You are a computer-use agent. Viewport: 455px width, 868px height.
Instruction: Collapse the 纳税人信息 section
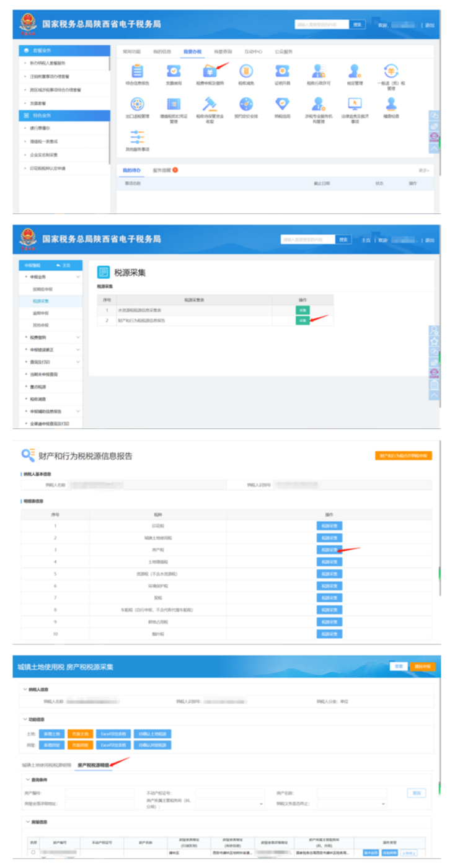click(x=25, y=689)
